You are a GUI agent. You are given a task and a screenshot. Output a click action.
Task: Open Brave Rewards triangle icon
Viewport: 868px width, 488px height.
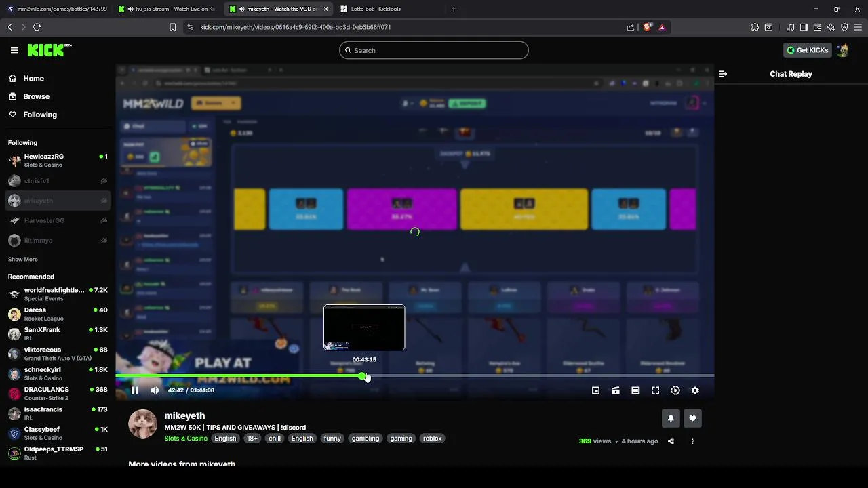662,27
